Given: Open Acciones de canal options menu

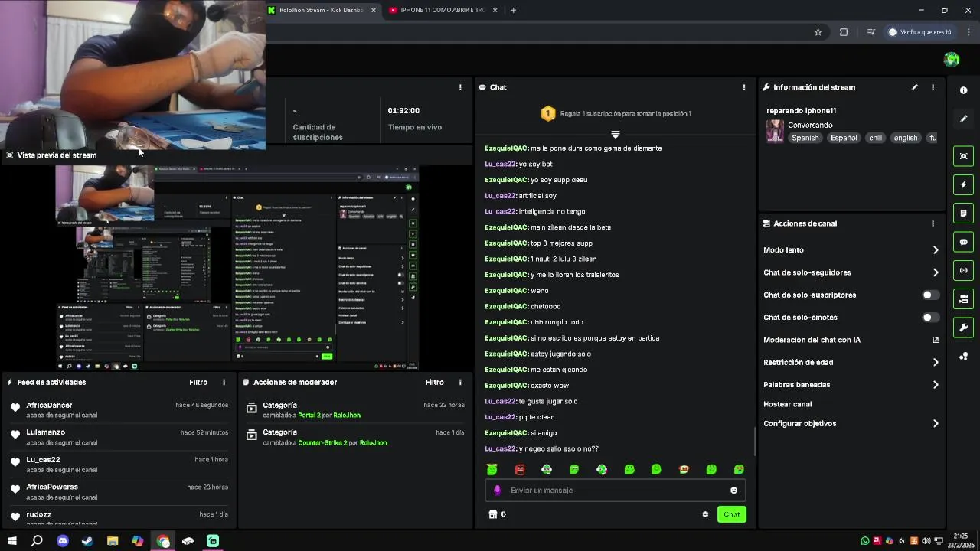Looking at the screenshot, I should click(x=933, y=223).
